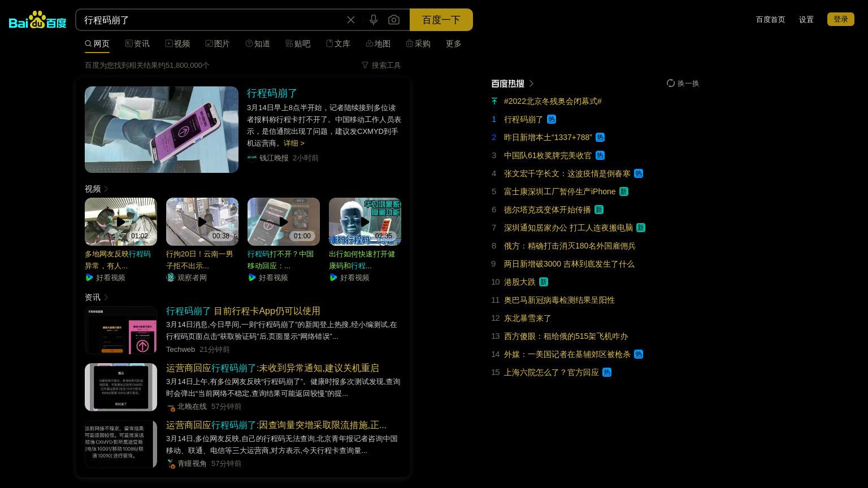The width and height of the screenshot is (868, 488).
Task: Click 详细 > link in summary
Action: click(x=294, y=143)
